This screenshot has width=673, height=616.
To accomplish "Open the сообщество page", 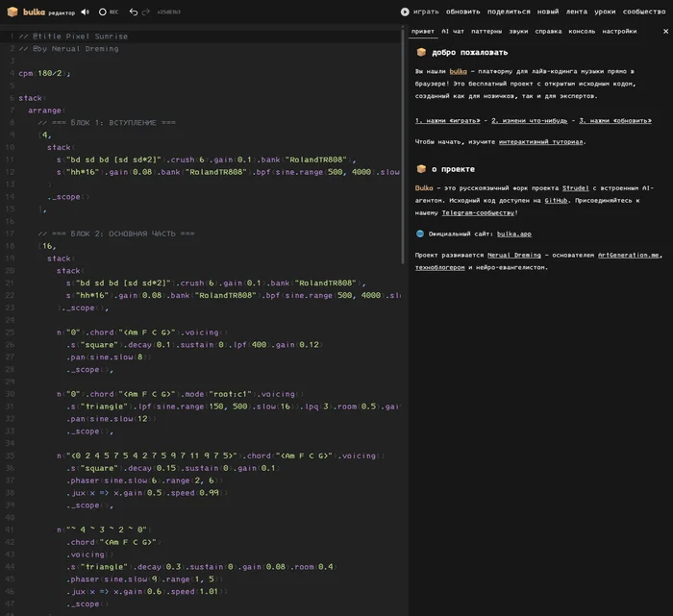I will coord(644,12).
